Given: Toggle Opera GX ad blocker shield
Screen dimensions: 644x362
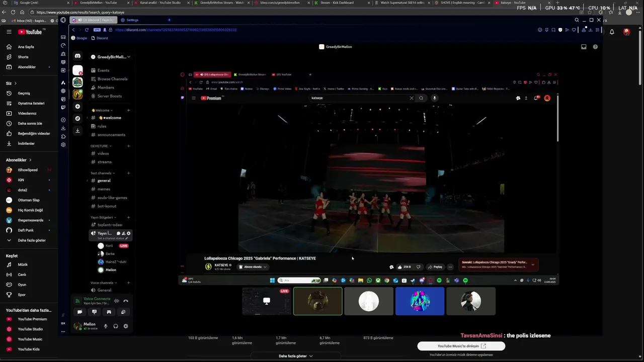Looking at the screenshot, I should [x=560, y=30].
